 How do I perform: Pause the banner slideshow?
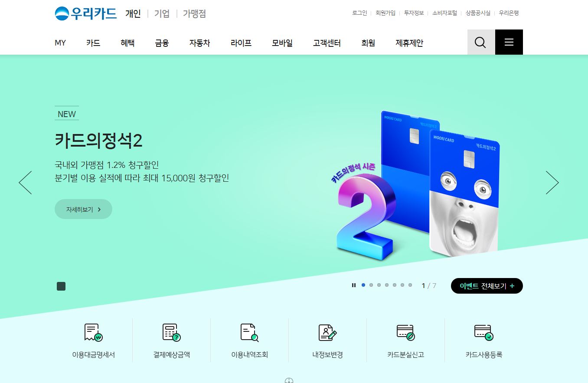point(354,285)
